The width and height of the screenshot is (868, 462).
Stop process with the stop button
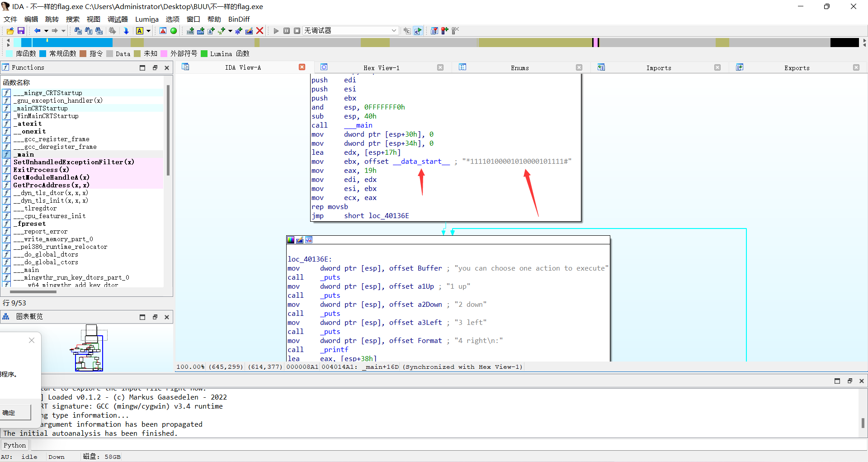coord(297,31)
